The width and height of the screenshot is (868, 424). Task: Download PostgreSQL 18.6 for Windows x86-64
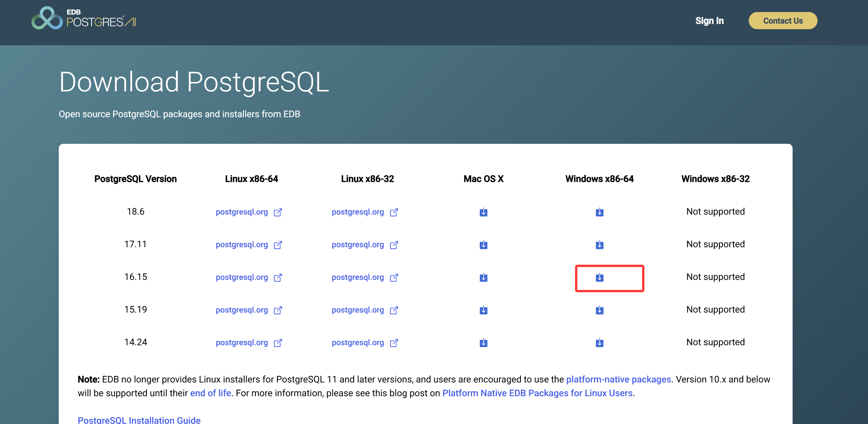pos(599,212)
